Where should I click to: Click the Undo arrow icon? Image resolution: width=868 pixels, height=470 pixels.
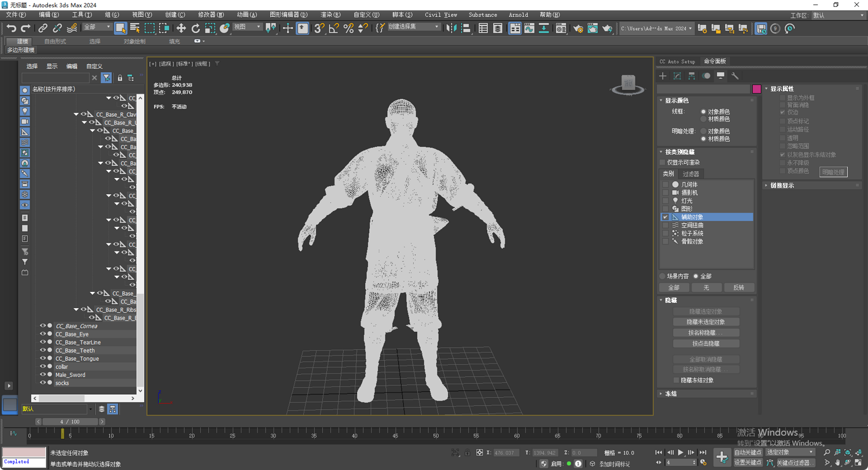pyautogui.click(x=11, y=28)
